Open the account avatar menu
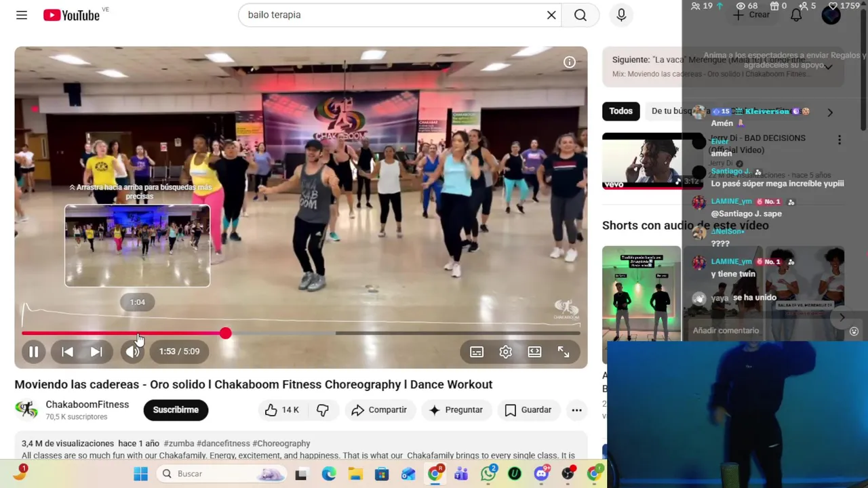 pyautogui.click(x=831, y=15)
